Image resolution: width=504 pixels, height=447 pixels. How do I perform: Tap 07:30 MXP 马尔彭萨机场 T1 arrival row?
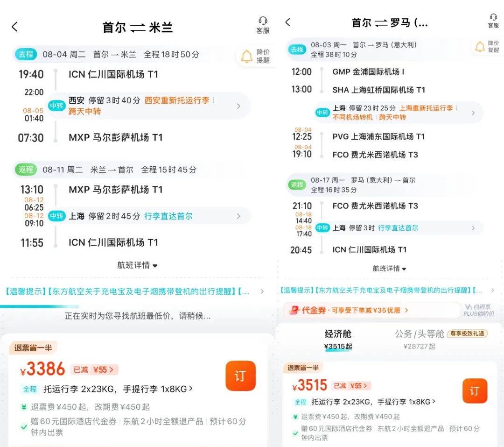pyautogui.click(x=90, y=138)
